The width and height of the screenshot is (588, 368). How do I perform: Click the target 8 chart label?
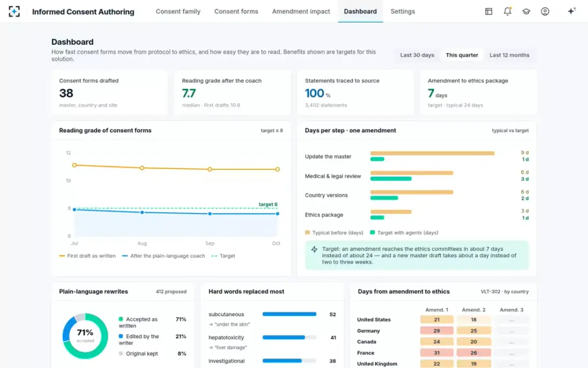[268, 204]
